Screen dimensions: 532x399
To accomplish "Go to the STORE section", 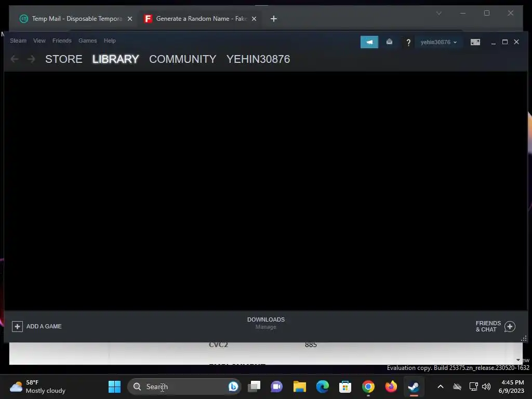I will click(64, 59).
